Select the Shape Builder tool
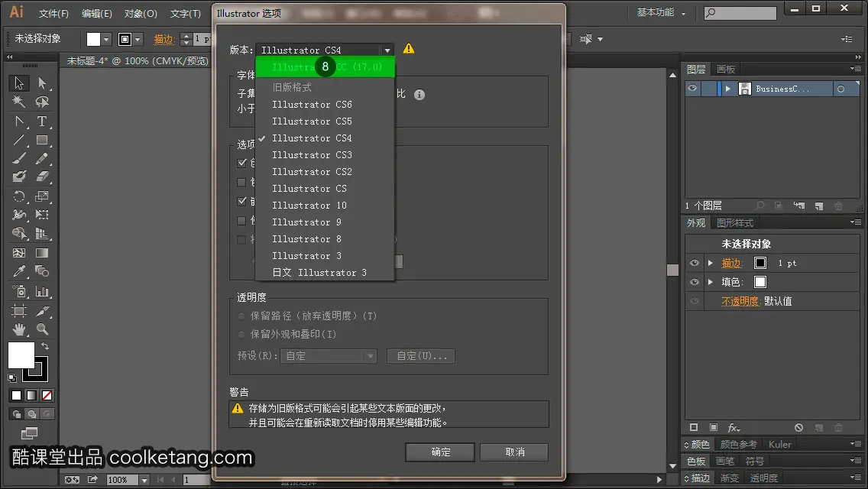Image resolution: width=868 pixels, height=489 pixels. point(19,234)
